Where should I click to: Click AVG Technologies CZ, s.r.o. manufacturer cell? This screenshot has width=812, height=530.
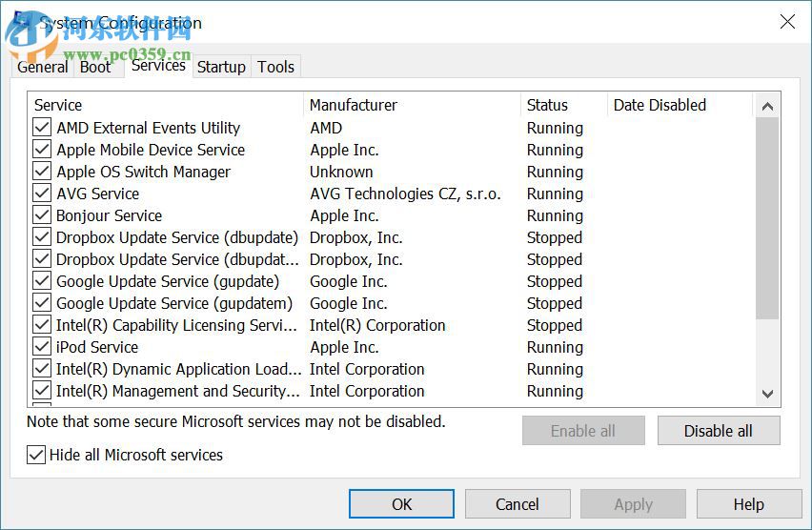click(x=405, y=194)
